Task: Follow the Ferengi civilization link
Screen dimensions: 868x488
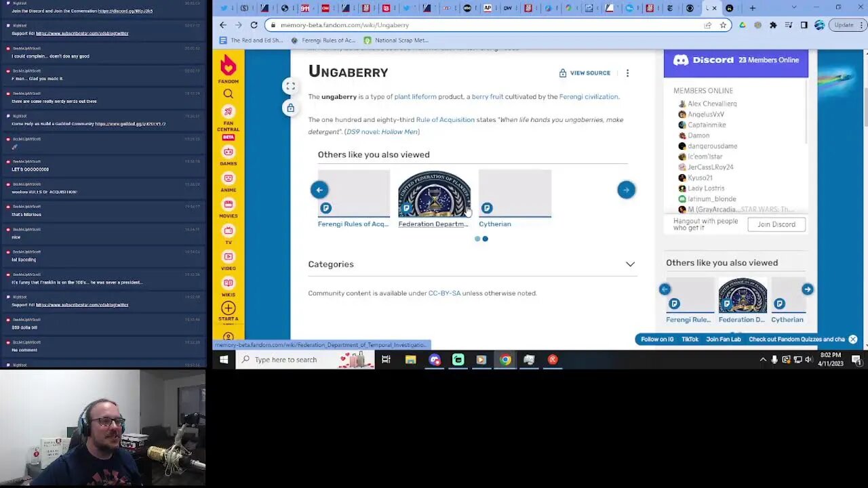Action: [x=589, y=97]
